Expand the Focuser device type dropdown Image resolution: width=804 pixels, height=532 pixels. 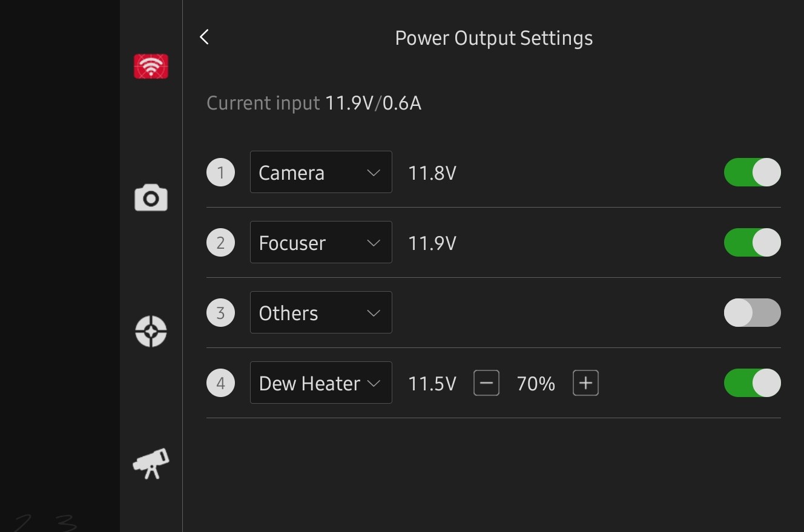coord(321,243)
